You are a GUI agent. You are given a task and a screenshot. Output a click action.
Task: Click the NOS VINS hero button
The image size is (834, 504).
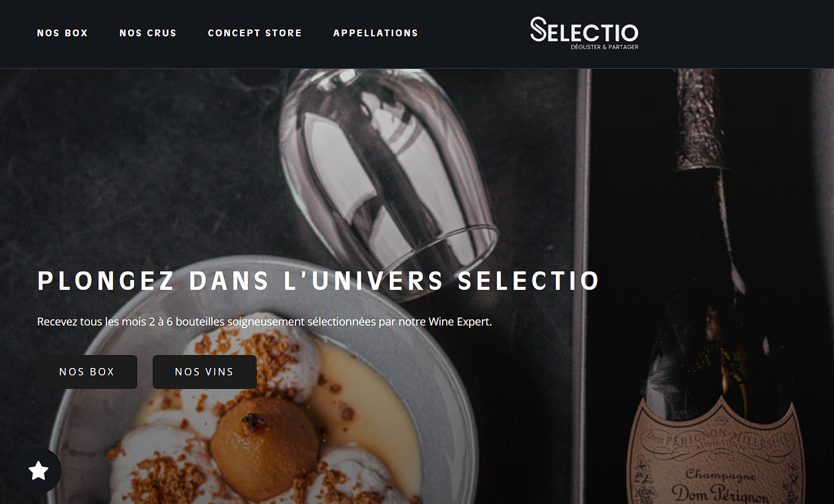click(x=204, y=372)
